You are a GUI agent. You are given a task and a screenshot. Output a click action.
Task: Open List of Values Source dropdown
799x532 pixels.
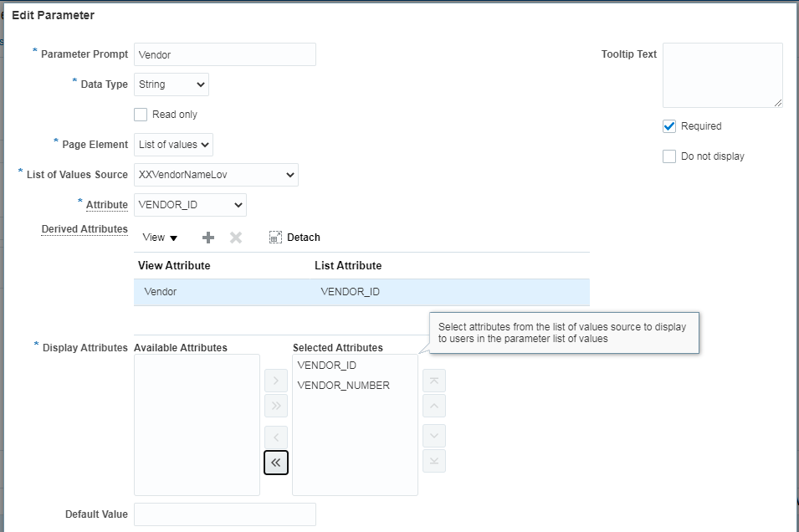[x=216, y=175]
